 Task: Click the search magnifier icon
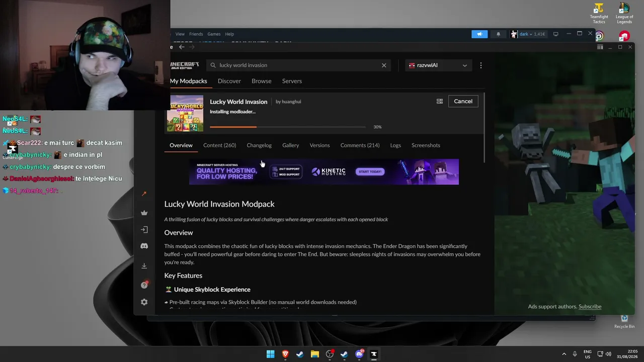click(x=213, y=65)
